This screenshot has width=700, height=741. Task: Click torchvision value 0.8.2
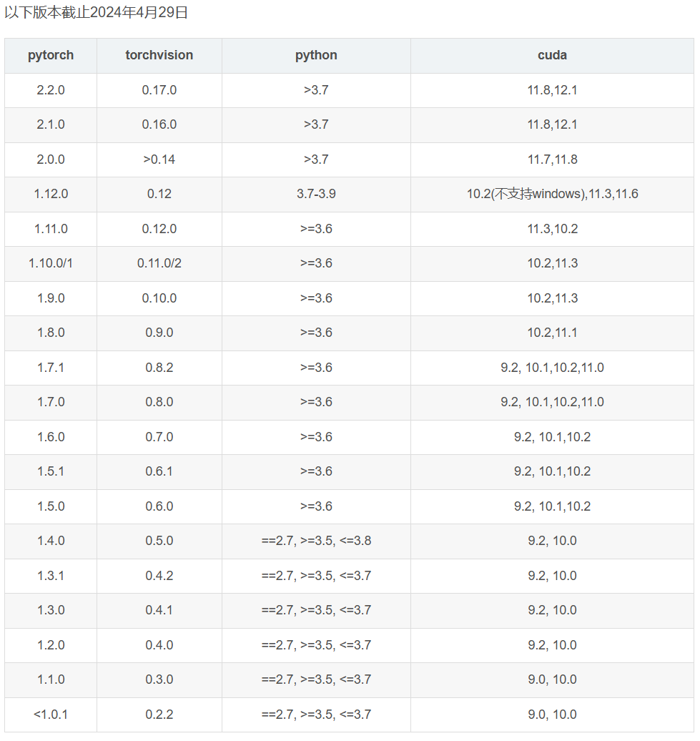click(159, 368)
